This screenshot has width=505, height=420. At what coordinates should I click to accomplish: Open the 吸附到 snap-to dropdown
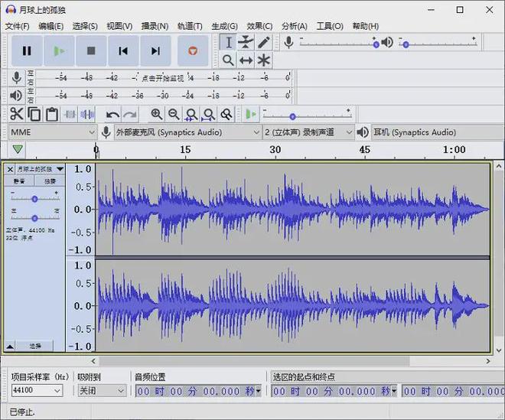point(100,391)
